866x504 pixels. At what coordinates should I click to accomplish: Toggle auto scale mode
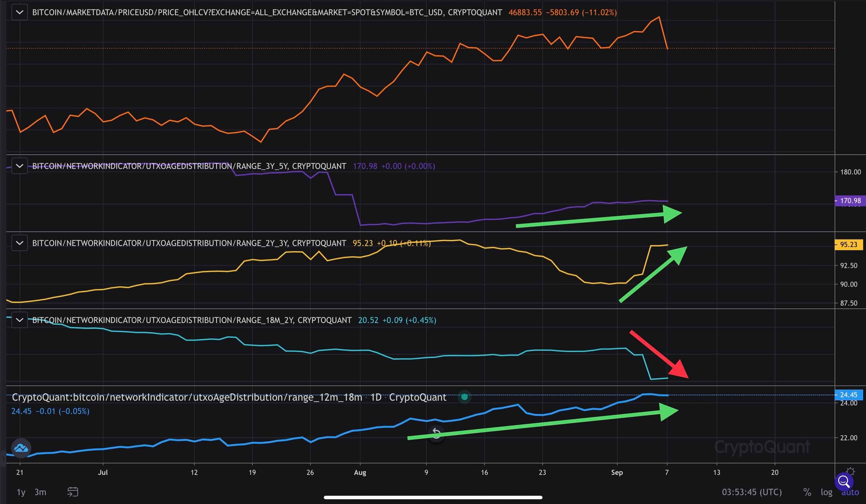pyautogui.click(x=850, y=492)
